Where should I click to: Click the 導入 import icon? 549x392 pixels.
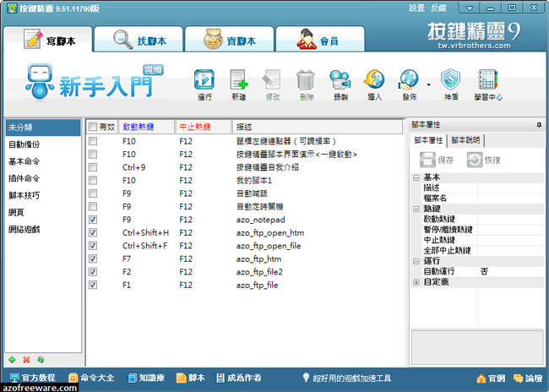click(374, 83)
